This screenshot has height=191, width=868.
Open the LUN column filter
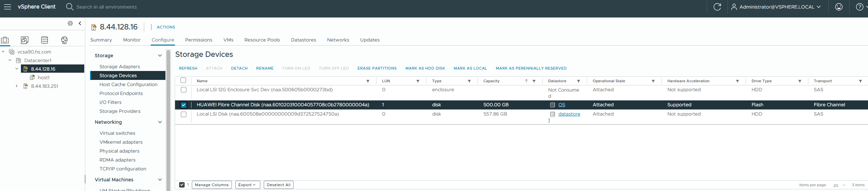click(418, 81)
